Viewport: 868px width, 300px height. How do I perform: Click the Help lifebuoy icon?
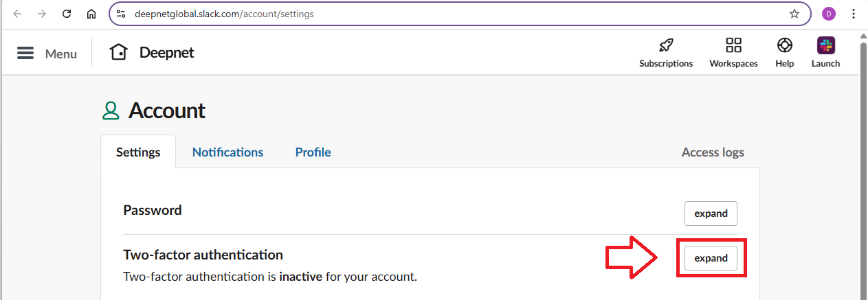pyautogui.click(x=784, y=46)
